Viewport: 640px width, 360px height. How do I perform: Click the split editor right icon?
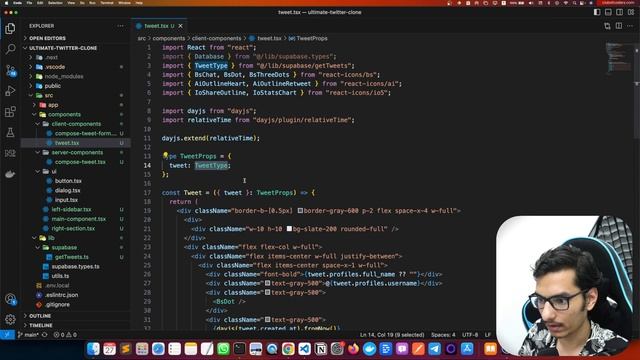coord(619,26)
